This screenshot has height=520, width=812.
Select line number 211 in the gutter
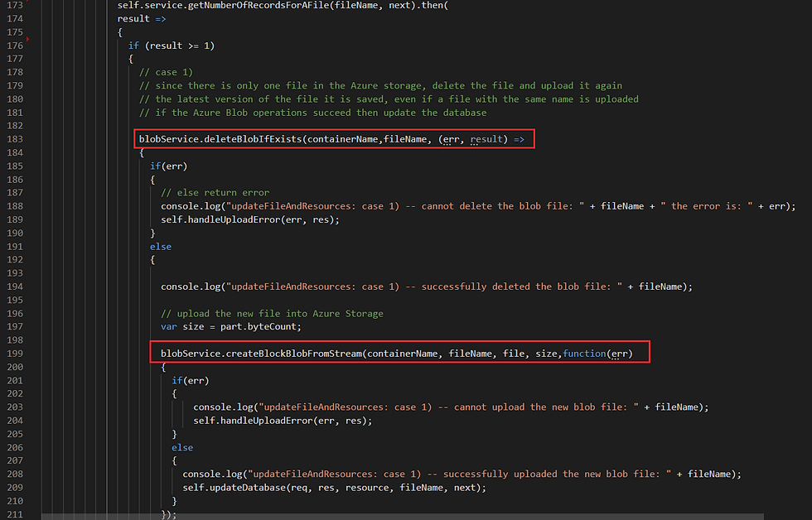(15, 514)
